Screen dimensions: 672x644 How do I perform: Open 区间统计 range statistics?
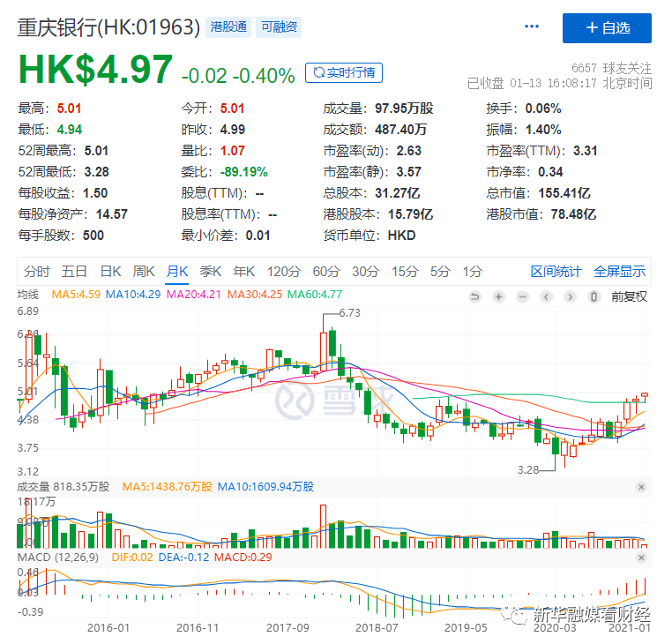tap(556, 272)
